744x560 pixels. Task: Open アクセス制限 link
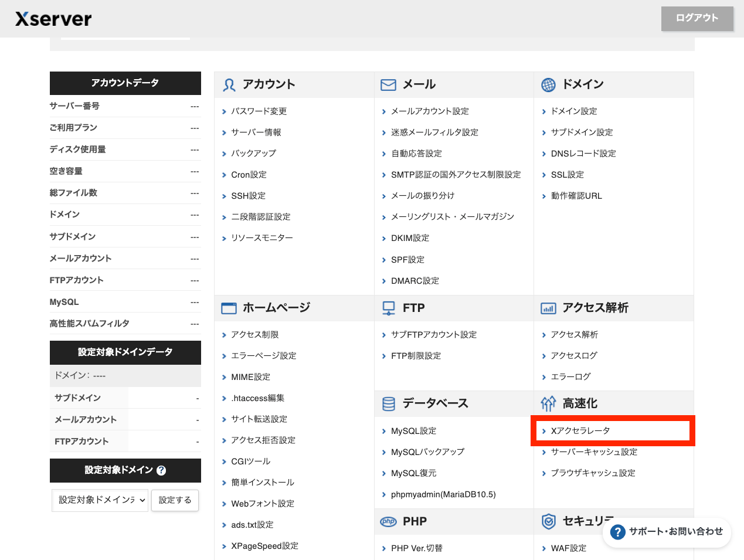(254, 334)
